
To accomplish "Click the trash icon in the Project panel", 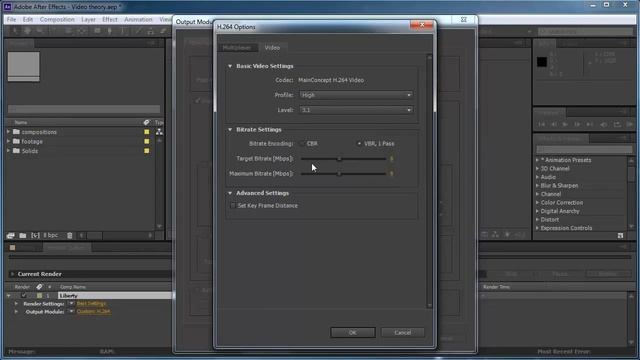I will [x=70, y=236].
